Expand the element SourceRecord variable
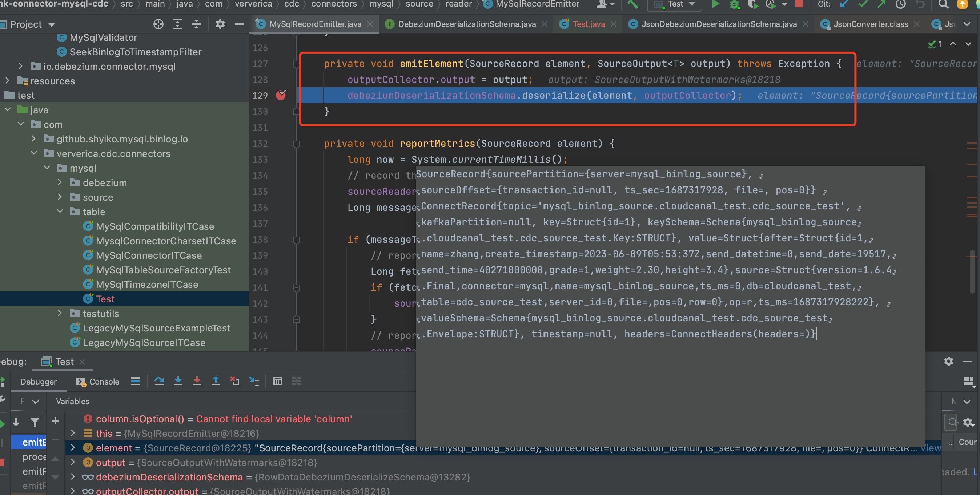This screenshot has height=495, width=980. coord(73,447)
